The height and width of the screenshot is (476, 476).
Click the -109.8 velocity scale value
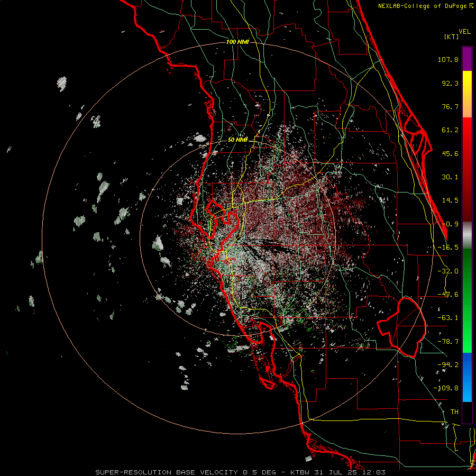point(446,388)
